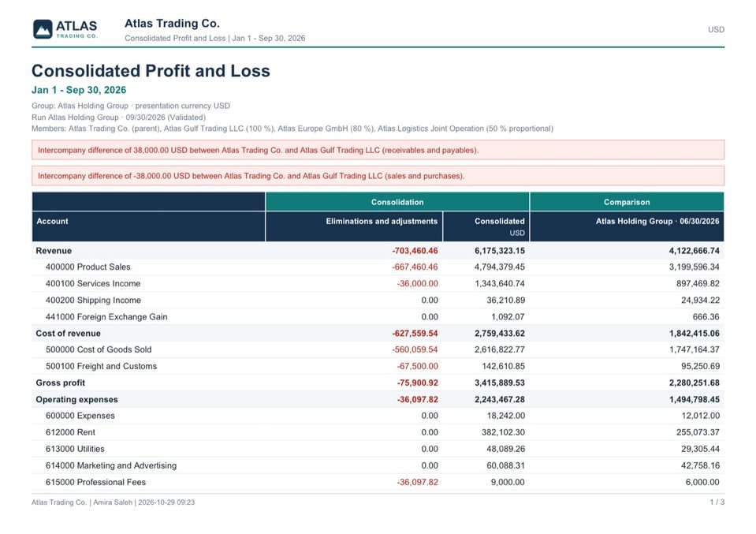Click the 'Gross profit' row label
The width and height of the screenshot is (756, 534).
[x=60, y=383]
